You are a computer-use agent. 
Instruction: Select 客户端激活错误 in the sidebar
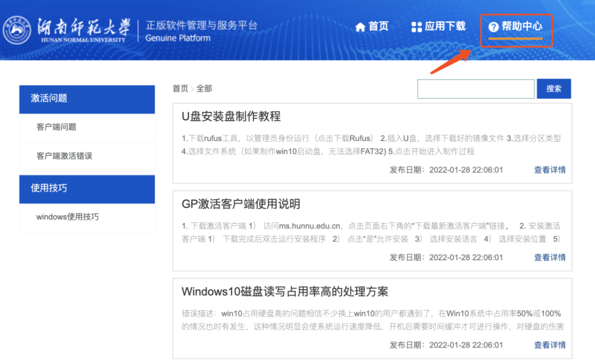pyautogui.click(x=87, y=156)
